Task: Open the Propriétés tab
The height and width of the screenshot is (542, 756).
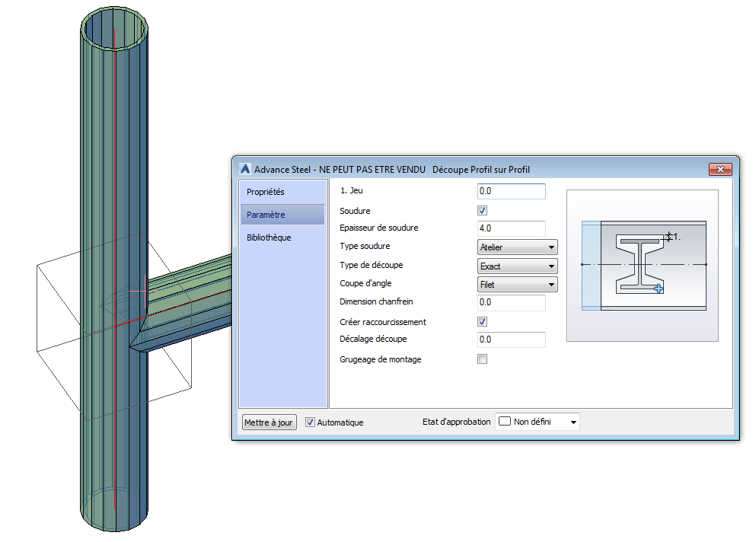Action: click(282, 192)
